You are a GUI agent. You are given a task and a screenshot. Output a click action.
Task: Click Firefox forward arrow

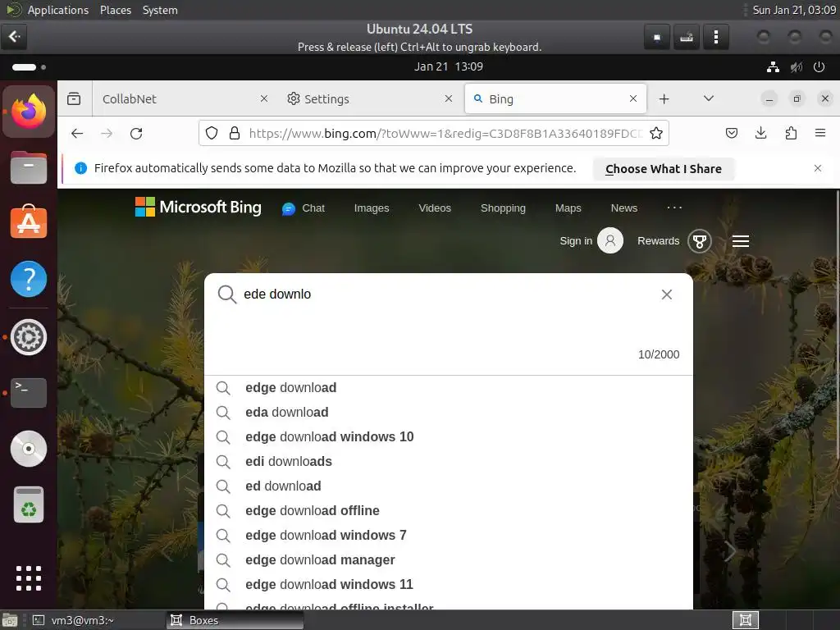[107, 134]
